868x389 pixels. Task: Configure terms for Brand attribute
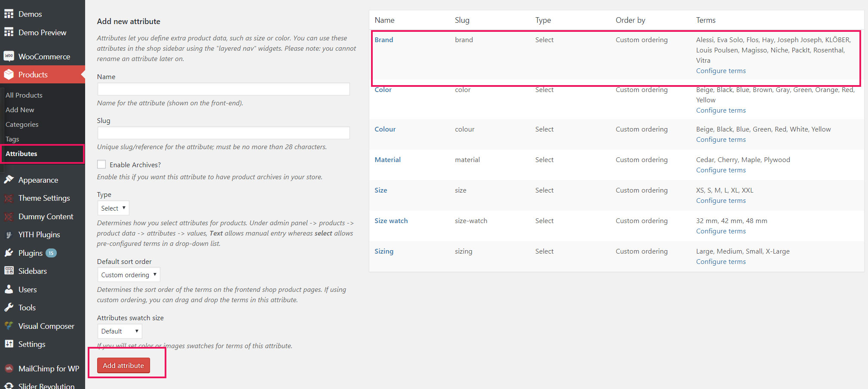[x=721, y=70]
